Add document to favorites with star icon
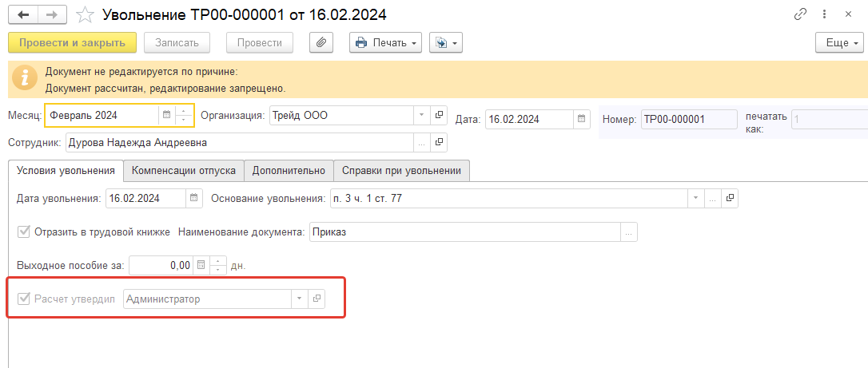The image size is (868, 368). (x=85, y=15)
